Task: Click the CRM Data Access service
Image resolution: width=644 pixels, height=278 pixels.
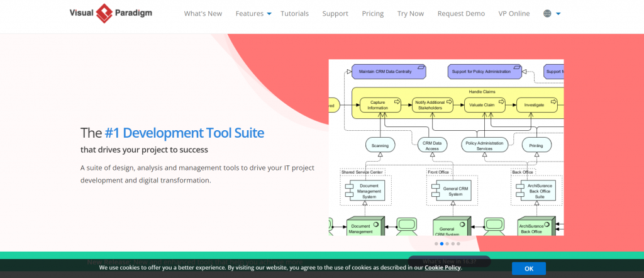Action: click(x=432, y=145)
